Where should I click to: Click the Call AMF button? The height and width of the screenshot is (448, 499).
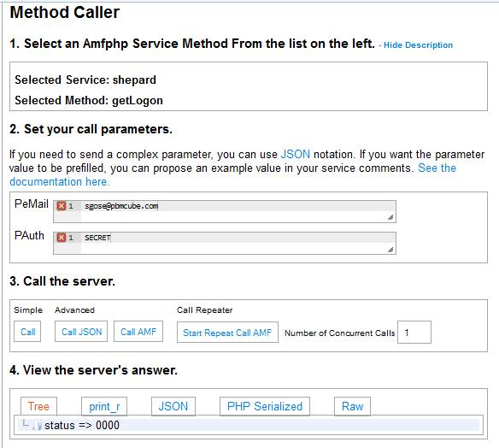pos(138,332)
